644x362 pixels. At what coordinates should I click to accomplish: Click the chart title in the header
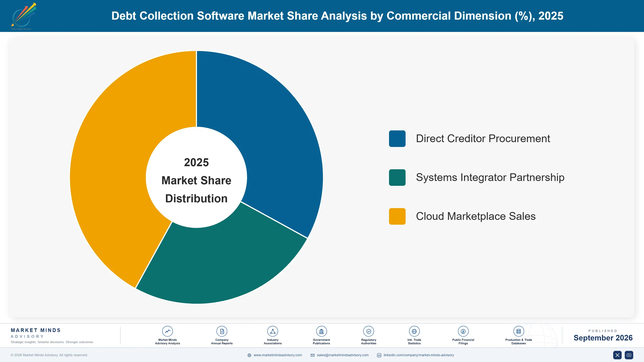[337, 16]
